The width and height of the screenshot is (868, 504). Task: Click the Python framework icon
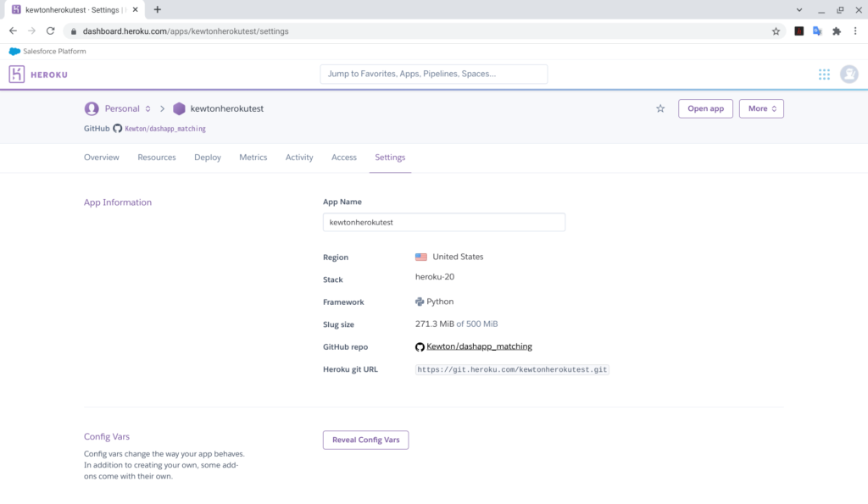(x=420, y=302)
